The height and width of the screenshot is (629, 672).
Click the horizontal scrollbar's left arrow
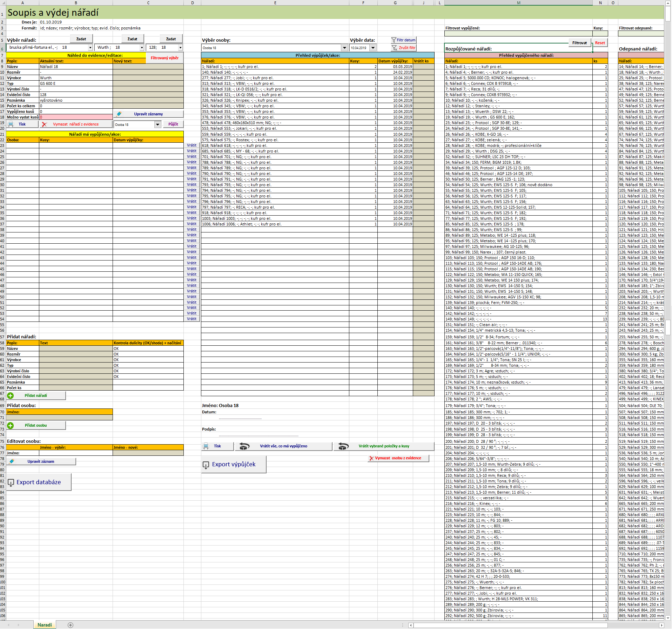(411, 625)
